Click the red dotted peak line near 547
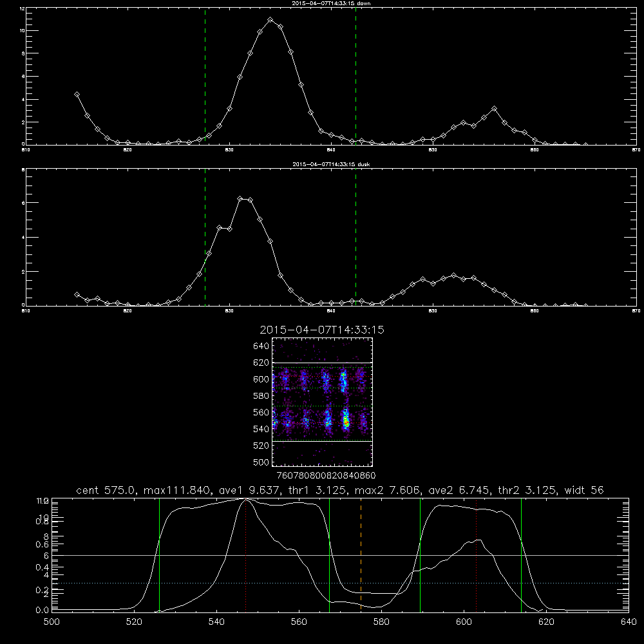The image size is (644, 644). pos(245,554)
